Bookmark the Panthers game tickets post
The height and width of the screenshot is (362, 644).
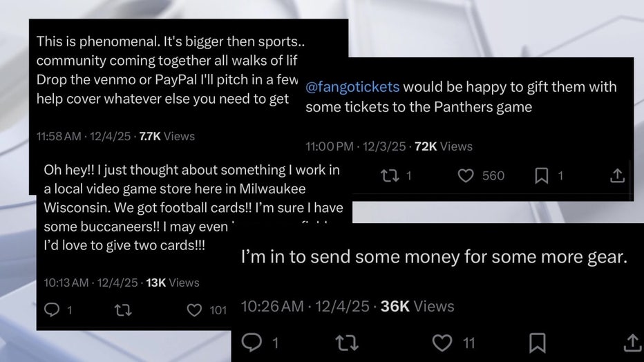(x=541, y=176)
